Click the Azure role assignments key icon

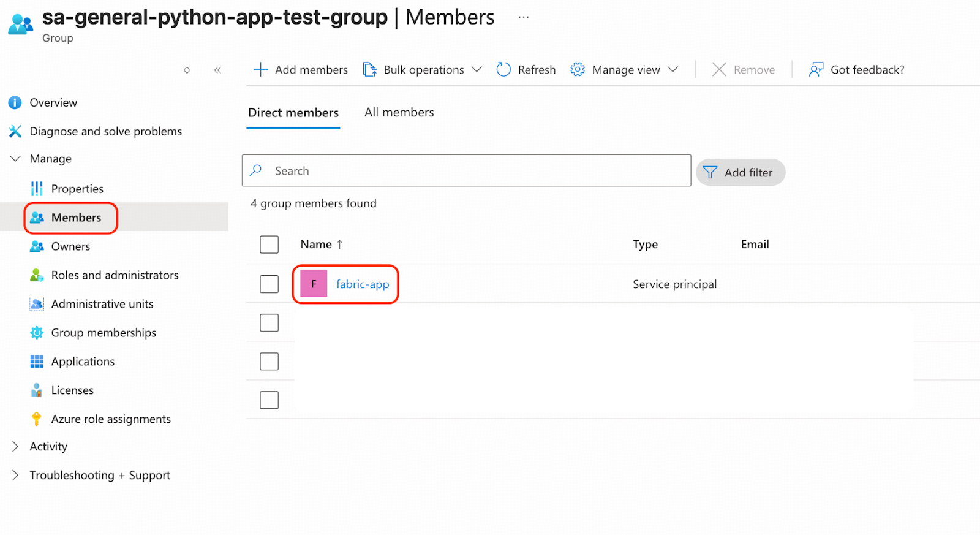(x=37, y=419)
